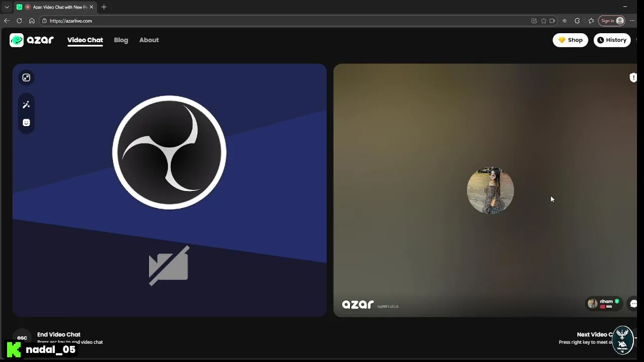Open riham's circular profile photo
Viewport: 644px width, 362px height.
tap(490, 191)
